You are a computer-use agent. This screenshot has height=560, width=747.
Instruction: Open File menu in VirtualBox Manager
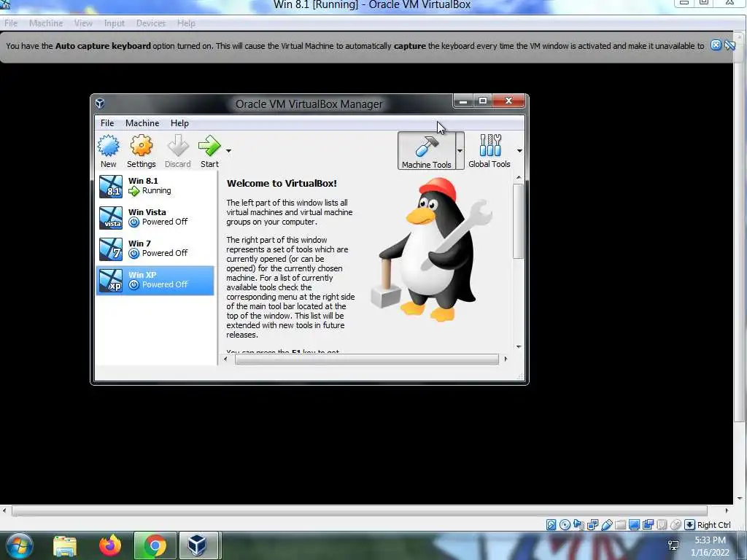tap(107, 122)
